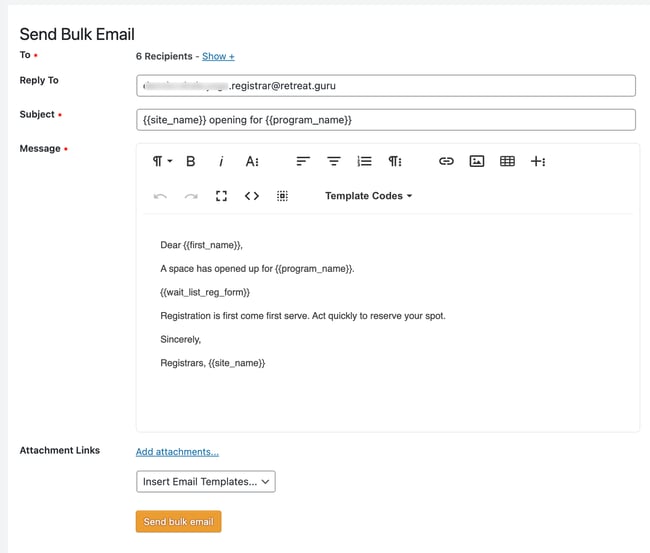The image size is (650, 553).
Task: Focus the Subject input field
Action: [x=386, y=120]
